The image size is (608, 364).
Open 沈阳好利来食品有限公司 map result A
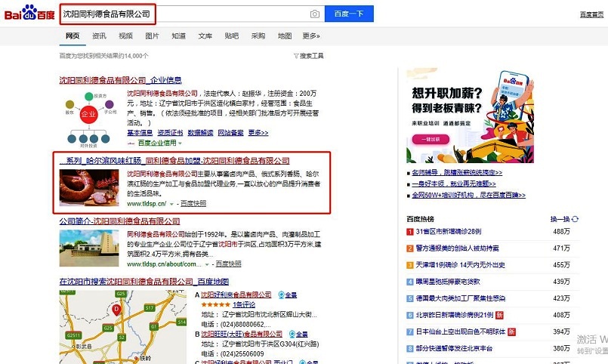pyautogui.click(x=236, y=295)
